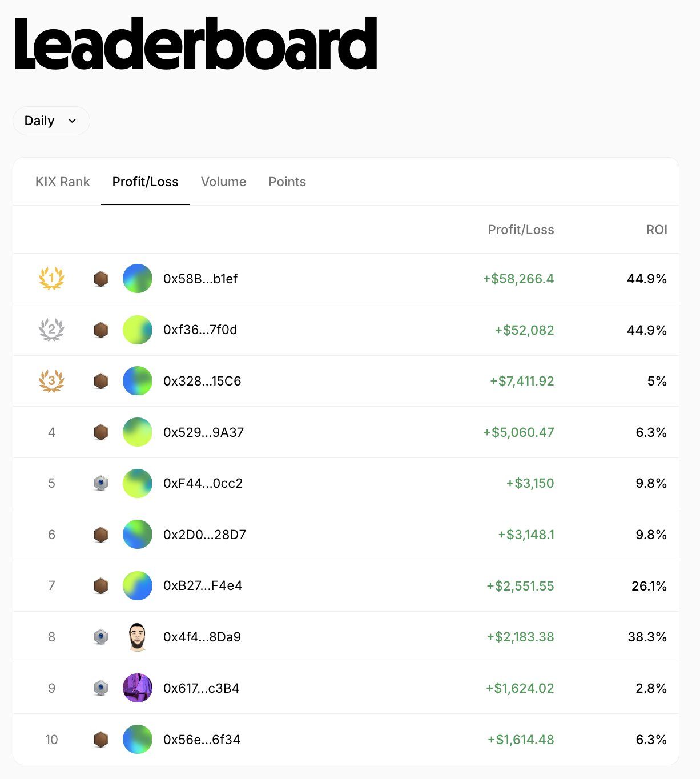Select the Points tab
This screenshot has width=700, height=779.
point(287,182)
